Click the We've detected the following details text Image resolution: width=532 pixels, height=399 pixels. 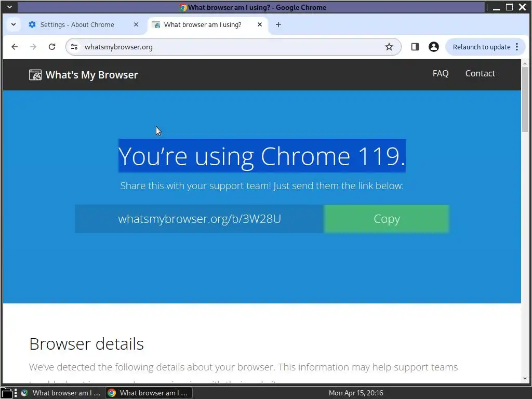243,367
